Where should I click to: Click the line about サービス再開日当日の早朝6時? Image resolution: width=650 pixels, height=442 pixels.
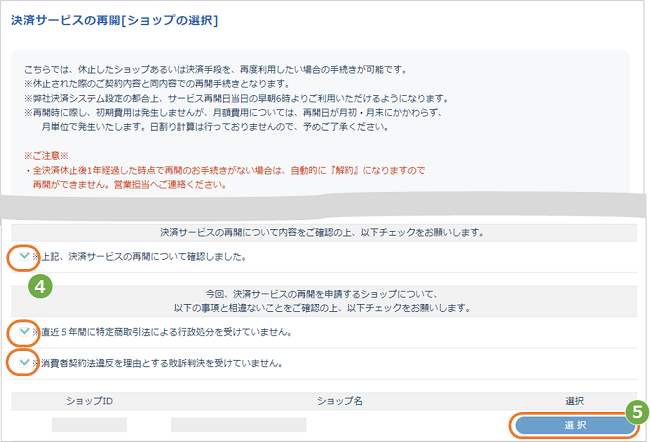(236, 99)
